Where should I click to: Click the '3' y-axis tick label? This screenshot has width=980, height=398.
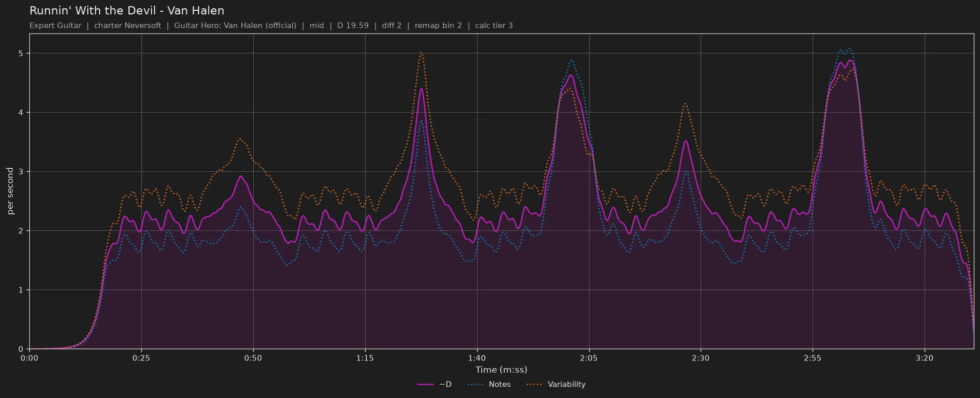(x=22, y=172)
